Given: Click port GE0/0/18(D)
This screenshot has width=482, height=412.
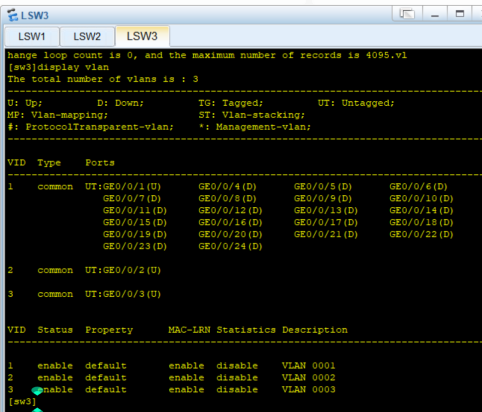Looking at the screenshot, I should pyautogui.click(x=421, y=223).
